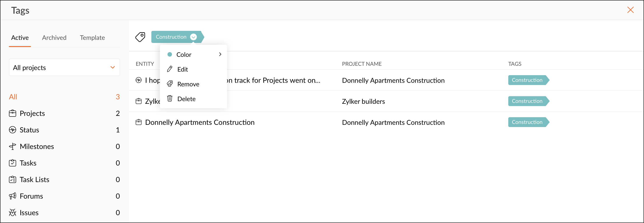Viewport: 644px width, 223px height.
Task: Select the All filter in sidebar
Action: tap(13, 97)
